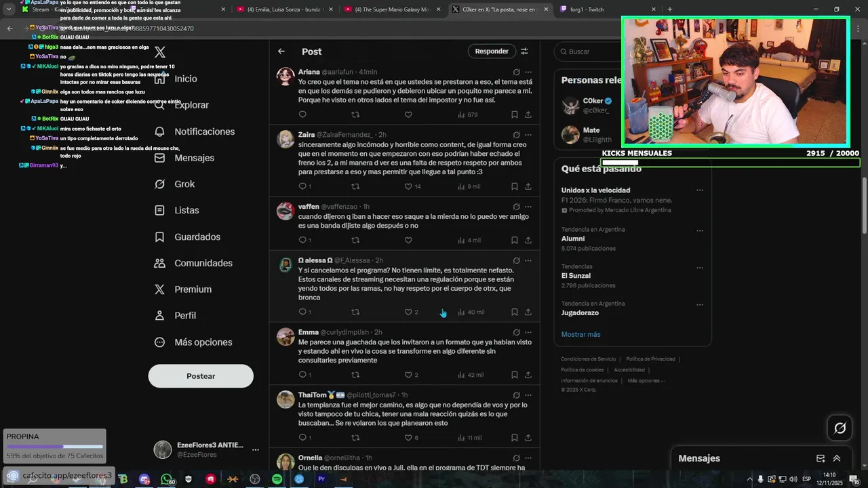Expand the Mensajes drawer
The height and width of the screenshot is (488, 868).
tap(837, 458)
